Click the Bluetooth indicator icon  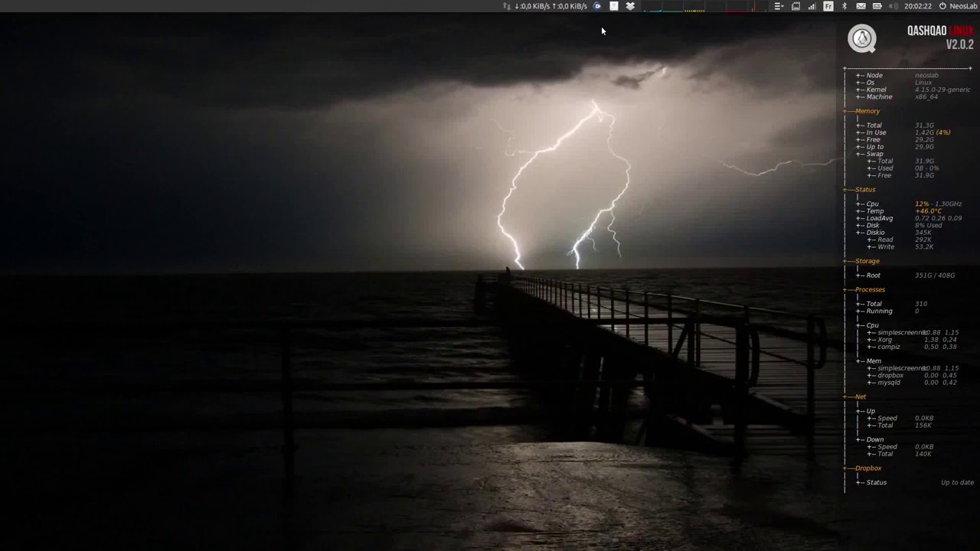click(x=844, y=6)
